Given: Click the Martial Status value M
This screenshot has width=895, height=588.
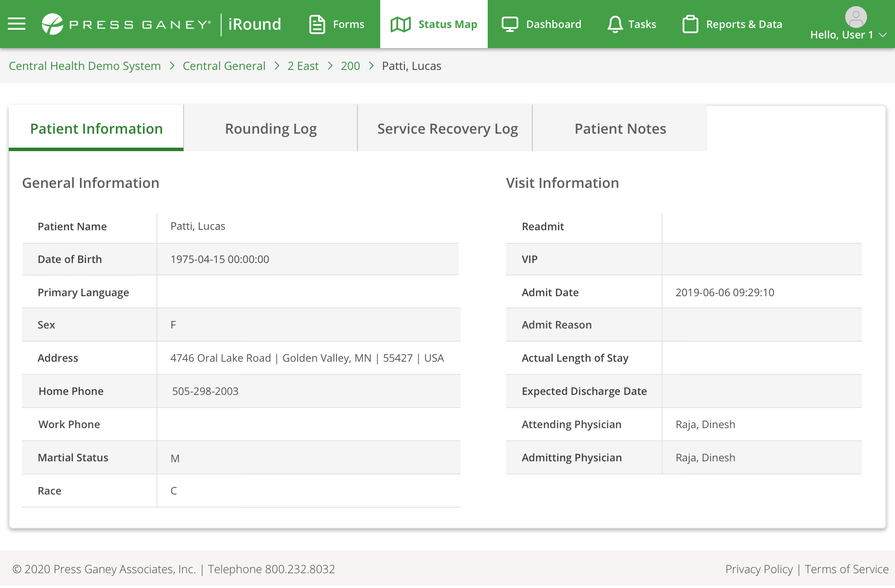Looking at the screenshot, I should pyautogui.click(x=175, y=459).
